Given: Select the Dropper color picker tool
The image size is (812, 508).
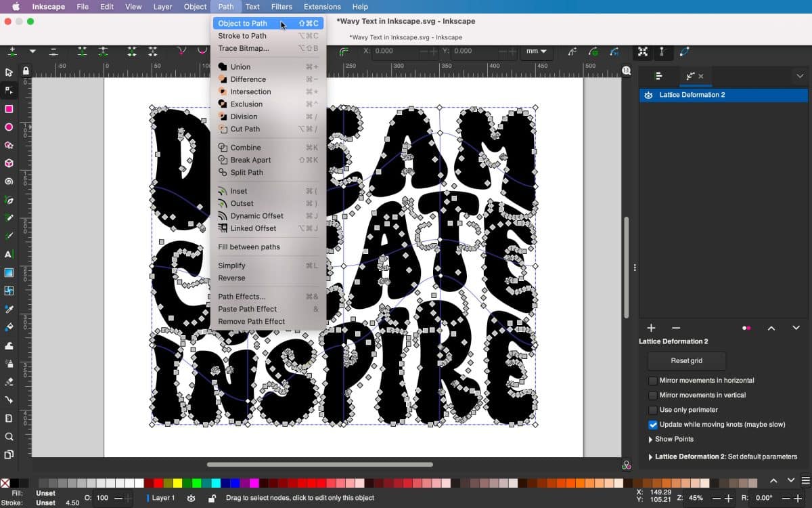Looking at the screenshot, I should [x=9, y=310].
